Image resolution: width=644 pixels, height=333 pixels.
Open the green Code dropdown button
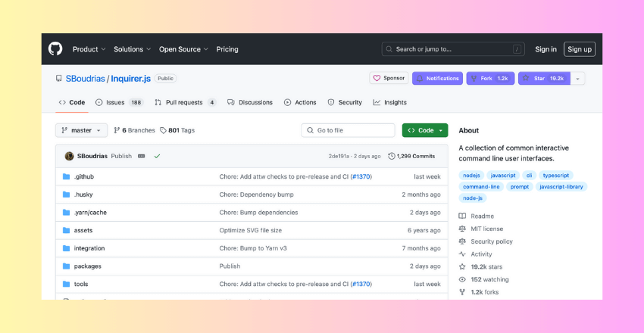pos(425,130)
